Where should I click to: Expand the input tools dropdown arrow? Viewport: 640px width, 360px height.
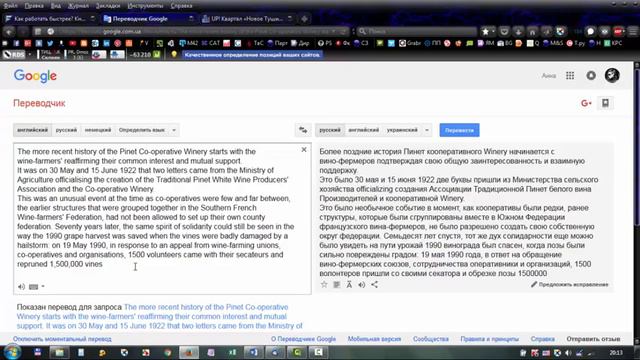pos(43,287)
